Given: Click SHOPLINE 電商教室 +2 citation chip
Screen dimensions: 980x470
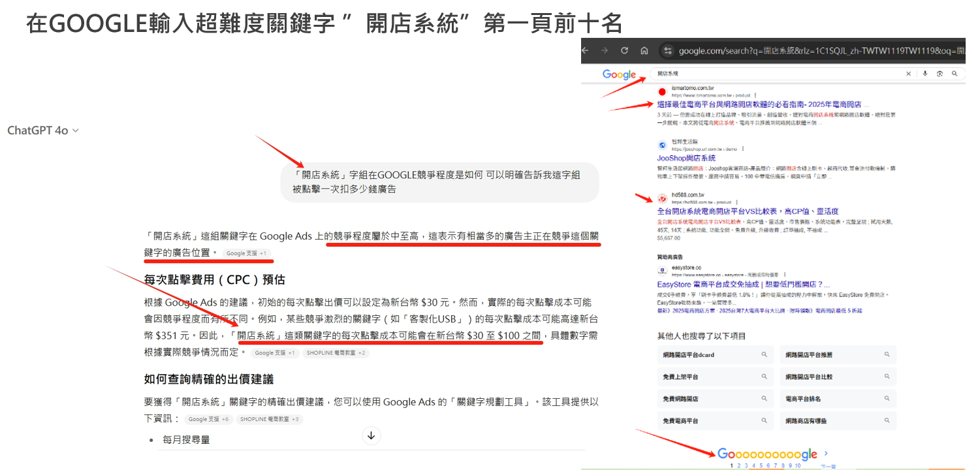Looking at the screenshot, I should pyautogui.click(x=336, y=353).
